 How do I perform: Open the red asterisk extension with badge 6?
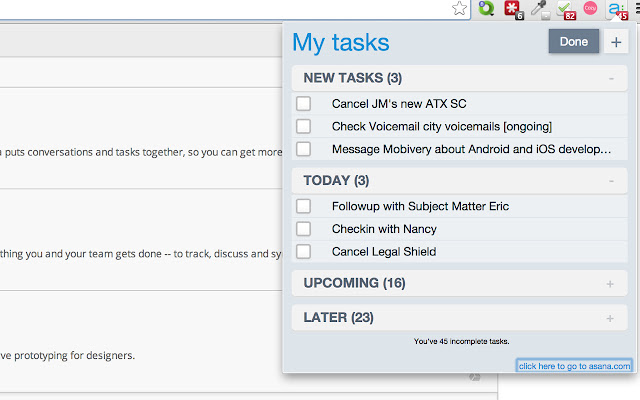(514, 9)
